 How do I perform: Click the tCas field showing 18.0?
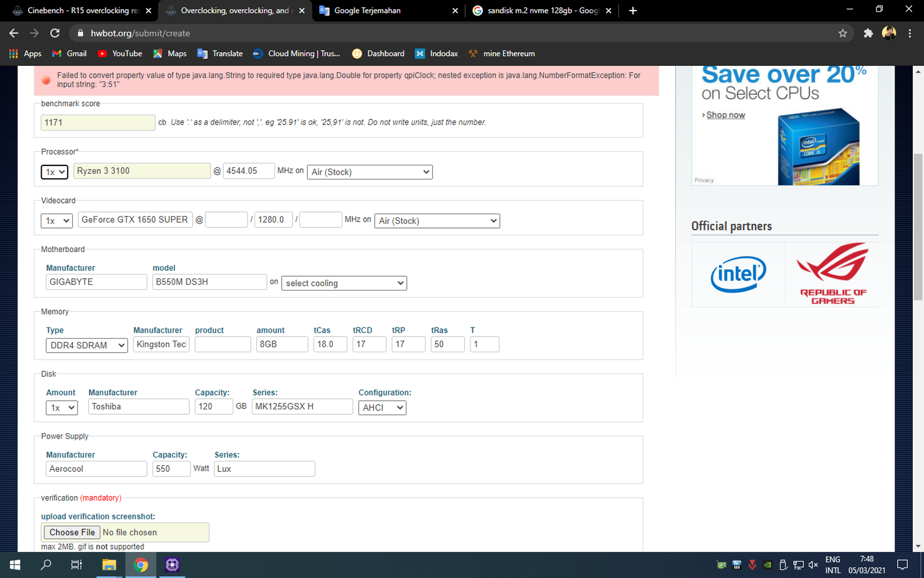(x=330, y=344)
